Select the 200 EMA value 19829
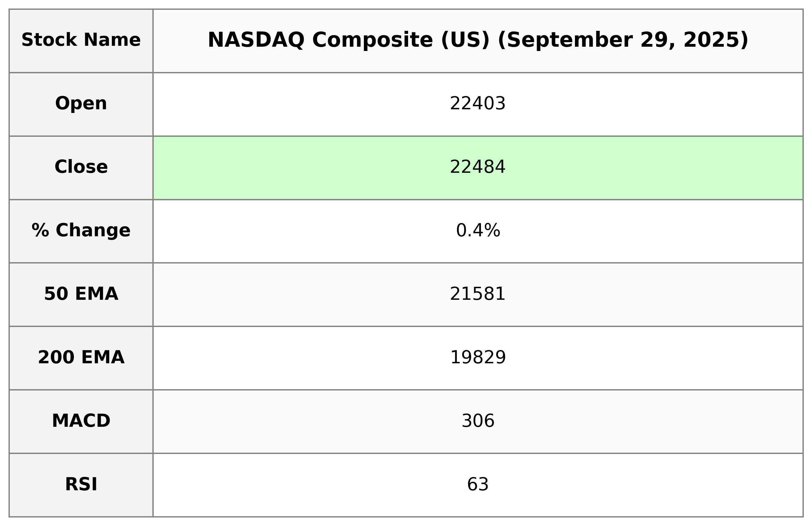Viewport: 812px width, 526px height. (478, 358)
